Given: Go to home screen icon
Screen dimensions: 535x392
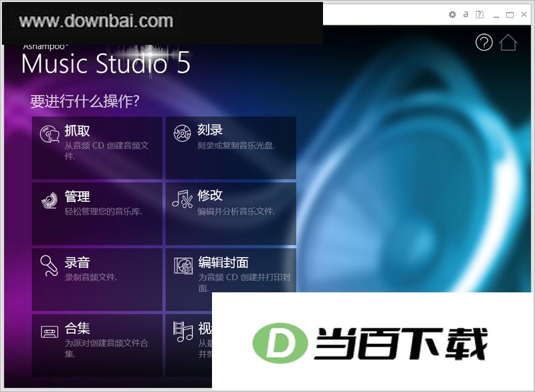Looking at the screenshot, I should tap(508, 42).
